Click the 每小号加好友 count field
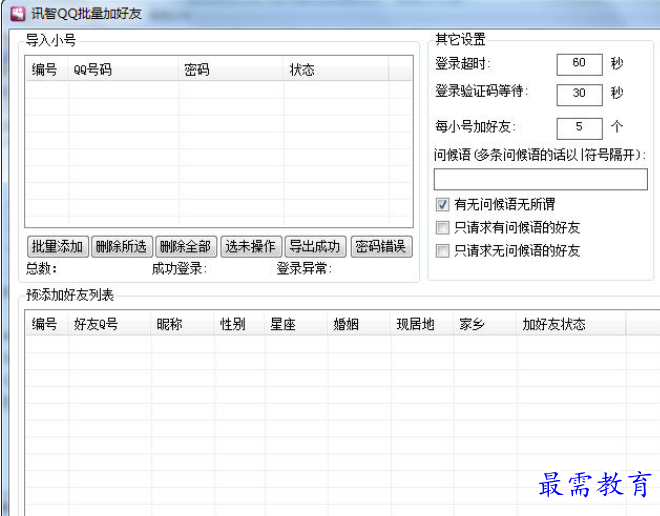This screenshot has width=660, height=516. point(579,128)
